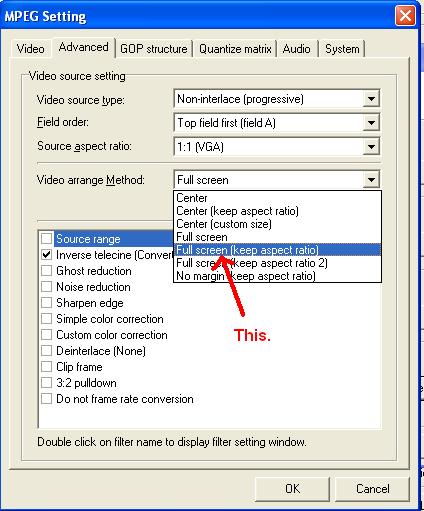Viewport: 424px width, 511px height.
Task: Choose Center (custom size) from list
Action: click(x=277, y=224)
